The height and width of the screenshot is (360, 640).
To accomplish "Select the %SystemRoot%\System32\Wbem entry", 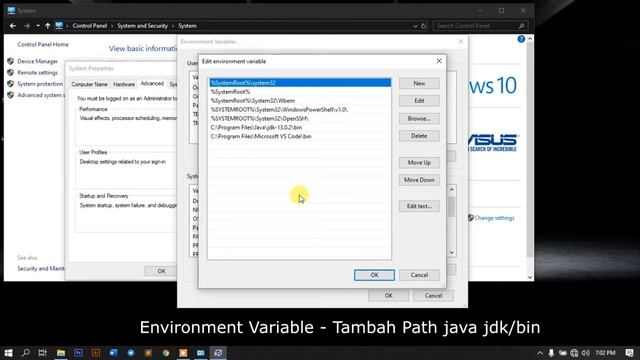I will 300,101.
